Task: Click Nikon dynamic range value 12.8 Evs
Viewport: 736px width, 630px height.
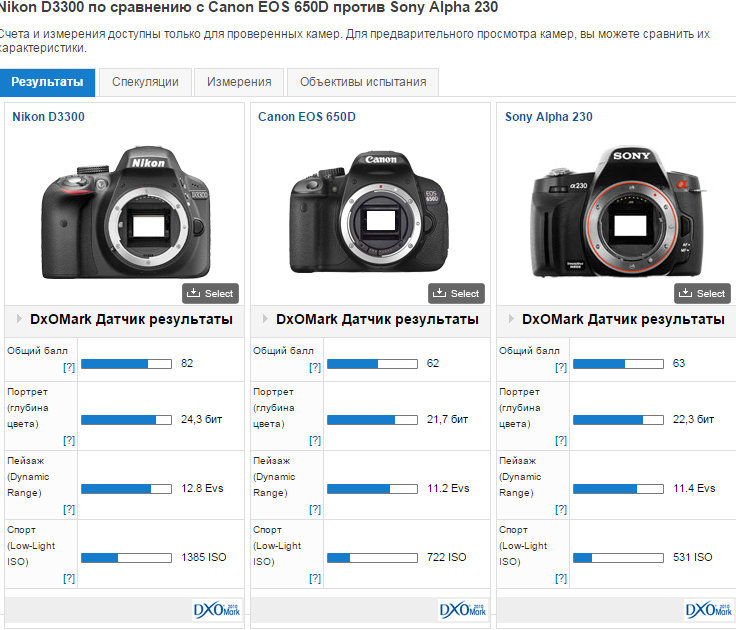Action: (x=202, y=488)
